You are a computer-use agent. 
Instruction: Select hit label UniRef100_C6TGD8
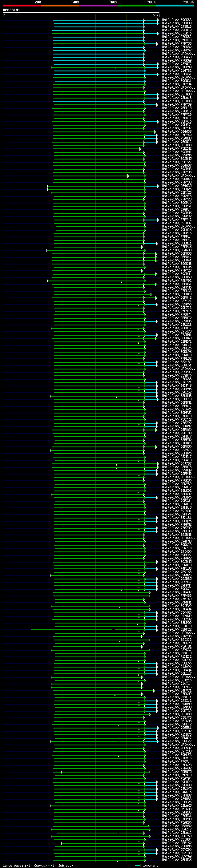point(177,94)
